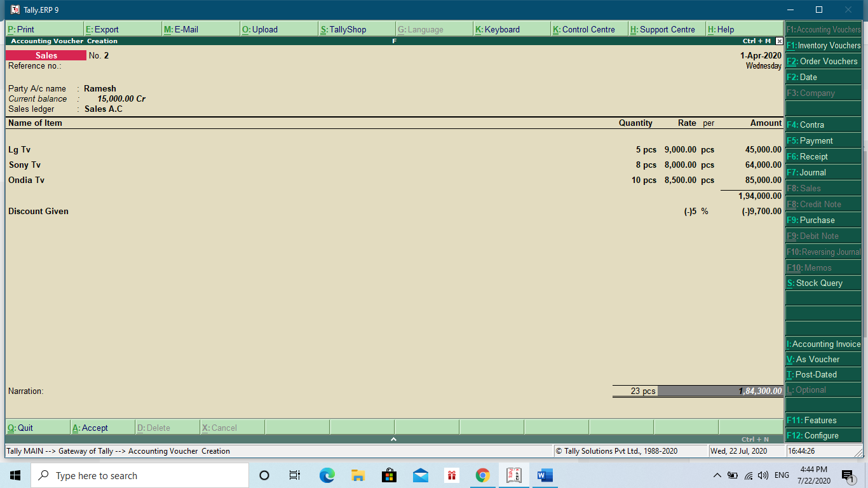Click Sony Tv item row
The image size is (868, 488).
point(395,165)
